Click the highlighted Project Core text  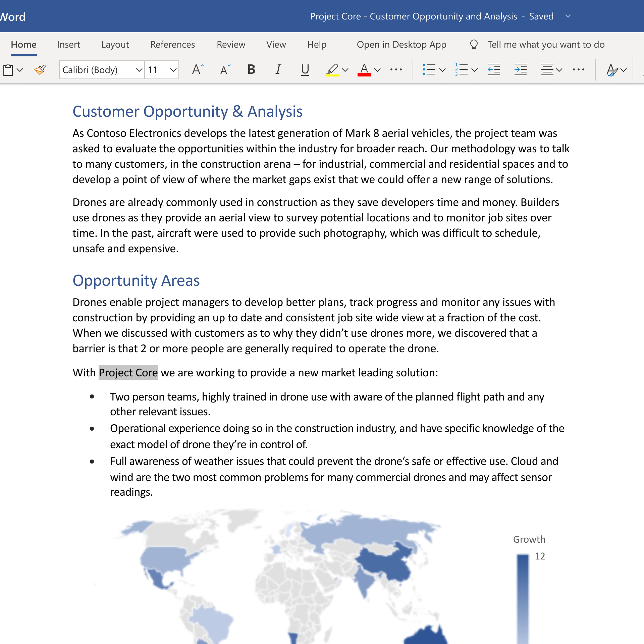[x=128, y=373]
